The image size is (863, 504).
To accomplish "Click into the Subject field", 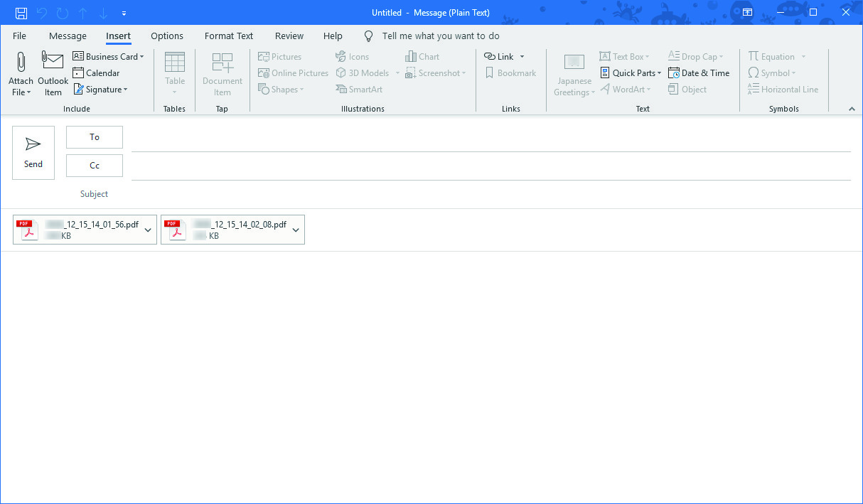I will (491, 194).
